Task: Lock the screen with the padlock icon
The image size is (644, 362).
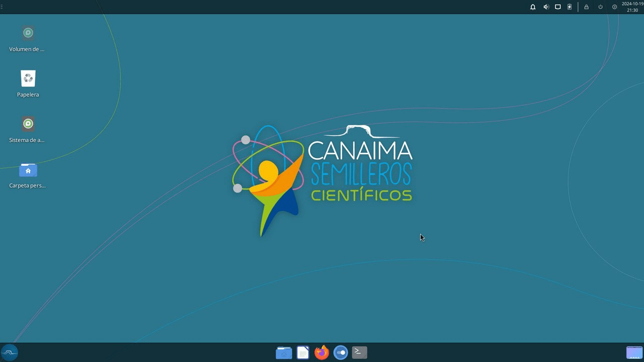Action: coord(586,7)
